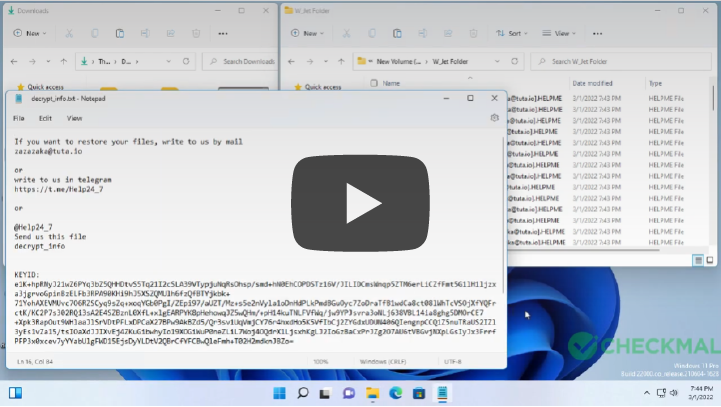Open the View menu in Notepad
Viewport: 721px width, 407px height.
pyautogui.click(x=74, y=118)
